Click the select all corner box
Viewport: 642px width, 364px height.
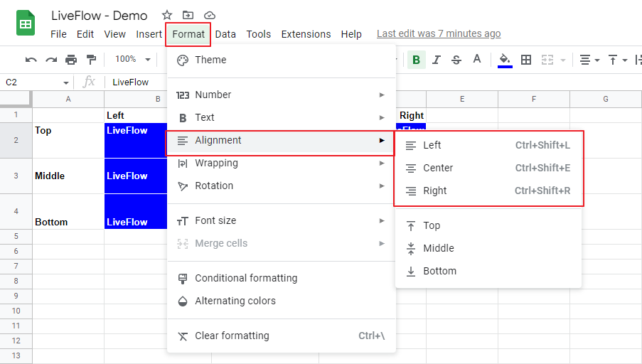[16, 99]
